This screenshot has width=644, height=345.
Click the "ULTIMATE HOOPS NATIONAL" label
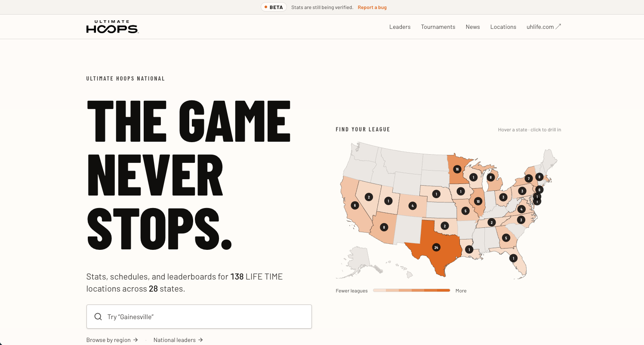click(126, 78)
